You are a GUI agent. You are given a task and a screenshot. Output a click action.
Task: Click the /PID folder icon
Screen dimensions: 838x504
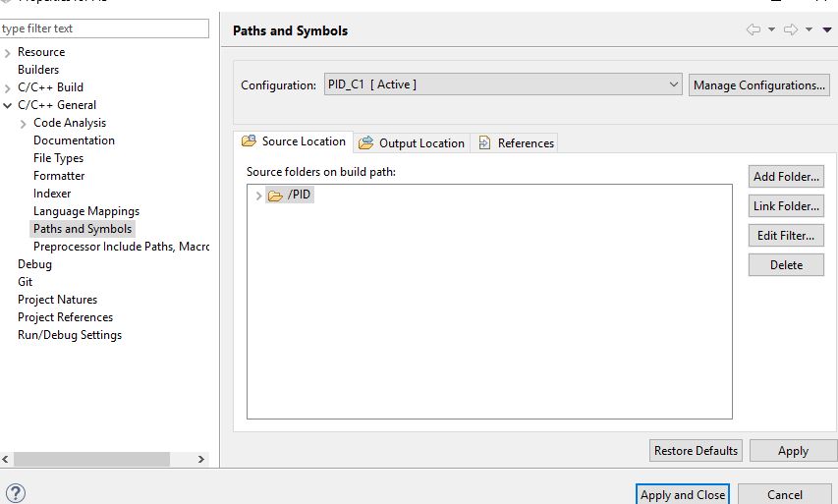(275, 196)
